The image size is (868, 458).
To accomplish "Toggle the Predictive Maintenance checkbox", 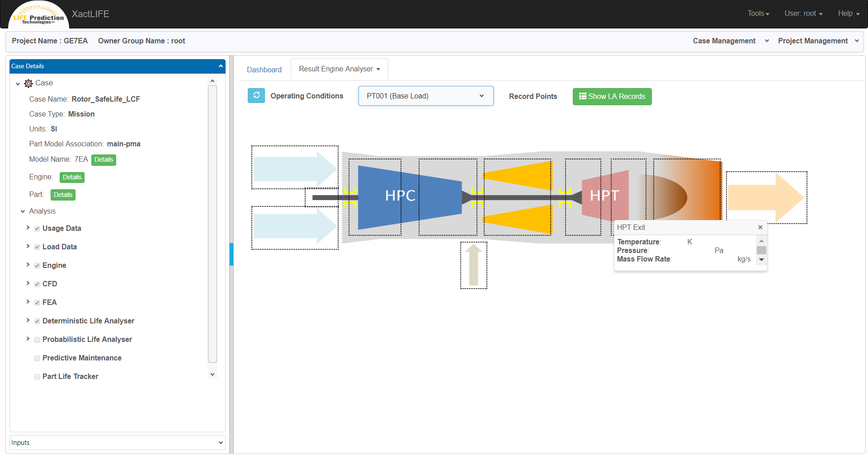I will [37, 358].
